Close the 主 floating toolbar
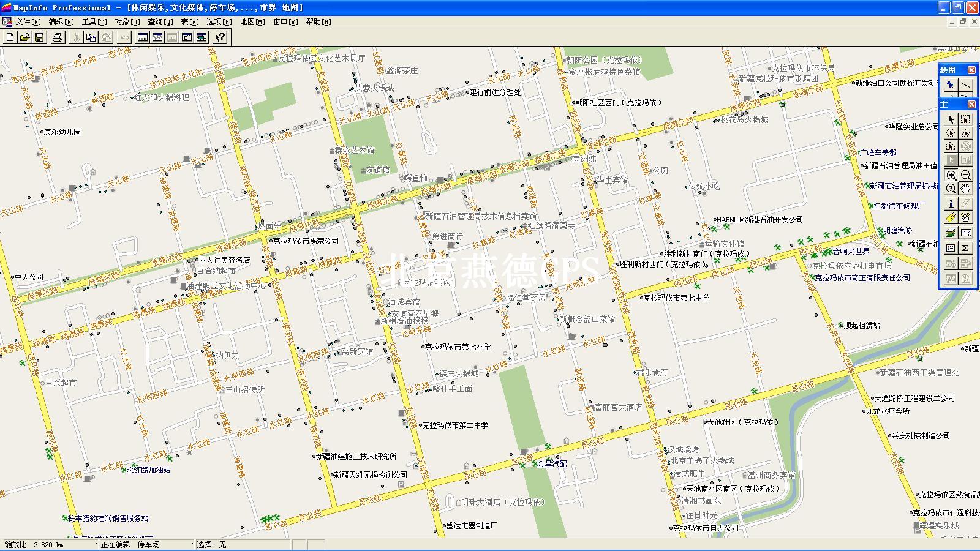This screenshot has width=980, height=551. point(971,105)
